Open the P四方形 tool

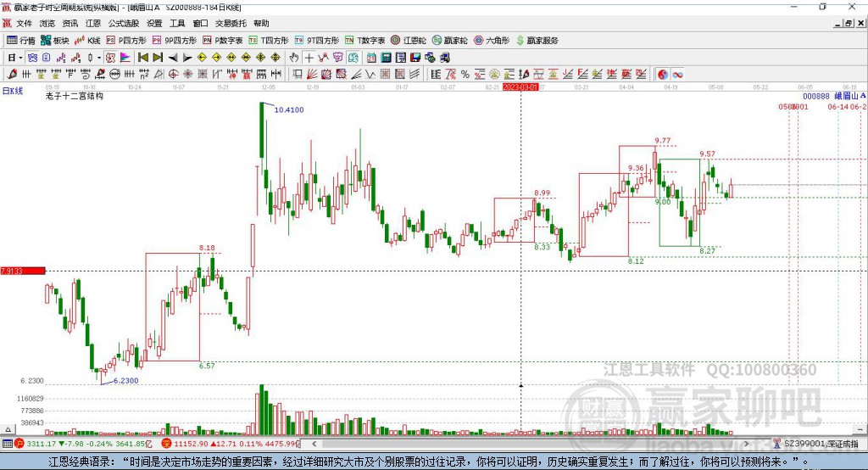click(126, 41)
